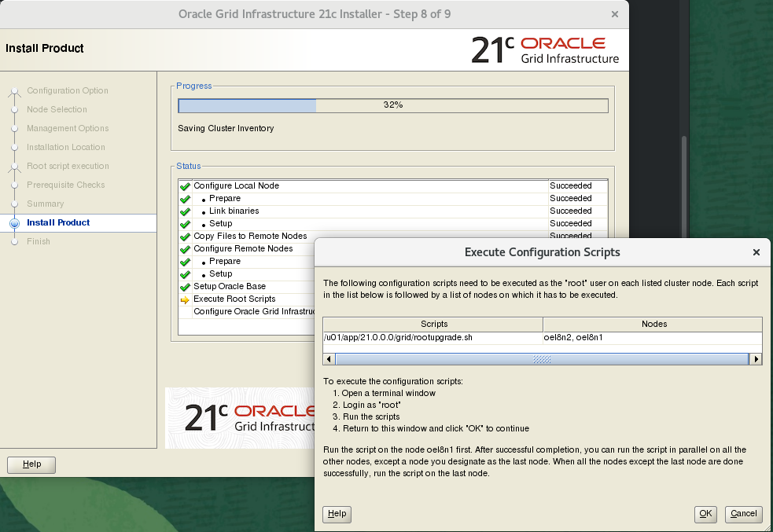Click the yellow arrow beside Execute Root Scripts

point(185,299)
